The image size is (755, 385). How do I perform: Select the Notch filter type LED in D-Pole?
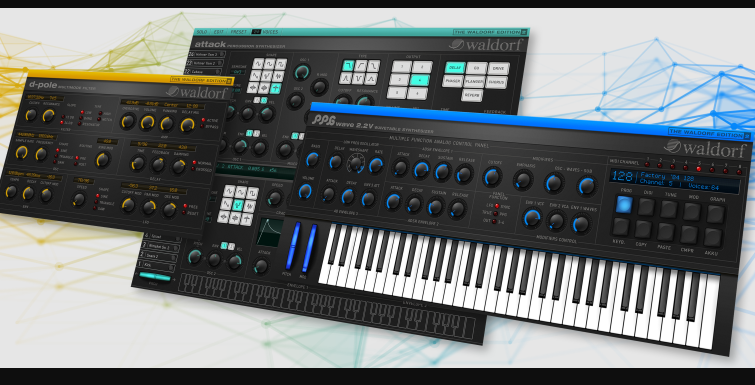pyautogui.click(x=99, y=118)
